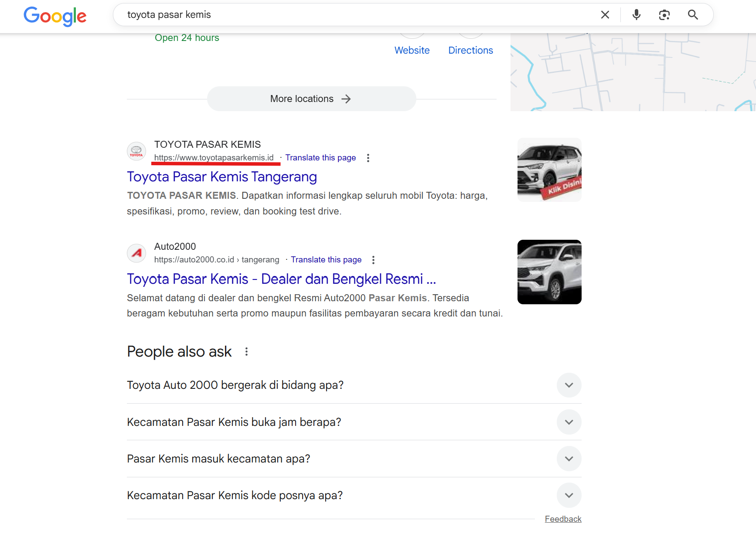756x551 pixels.
Task: Expand "Kecamatan Pasar Kemis kode posnya apa?"
Action: [x=569, y=495]
